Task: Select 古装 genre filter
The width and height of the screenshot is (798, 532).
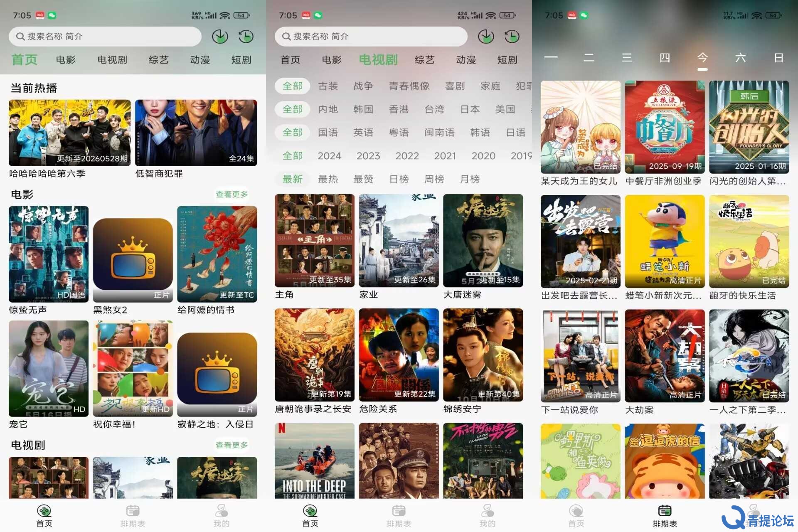Action: [328, 86]
